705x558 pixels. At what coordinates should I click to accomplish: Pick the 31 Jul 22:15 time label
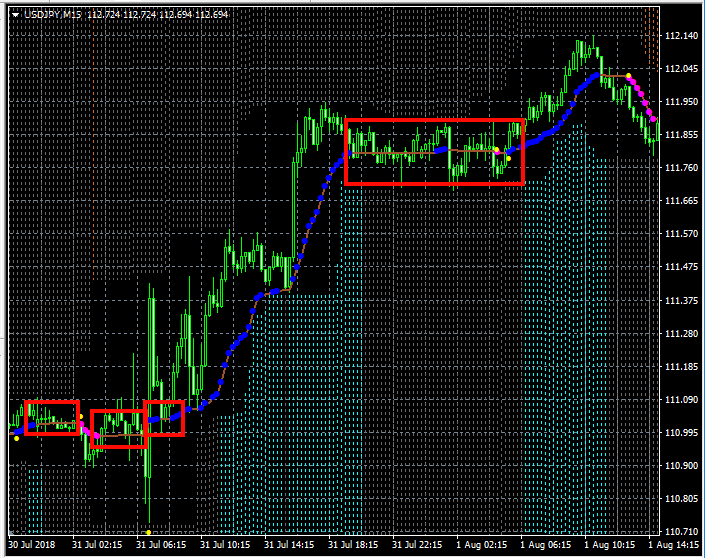tap(417, 545)
